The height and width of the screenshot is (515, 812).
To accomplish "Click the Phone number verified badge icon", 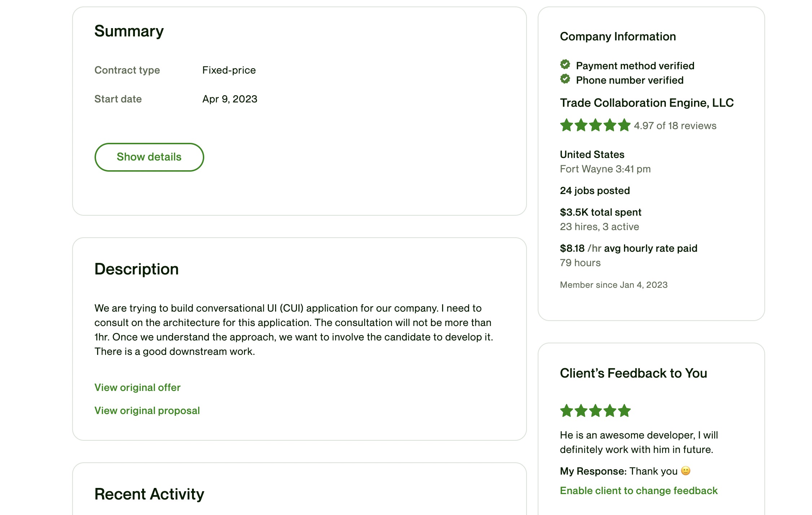I will [x=565, y=79].
